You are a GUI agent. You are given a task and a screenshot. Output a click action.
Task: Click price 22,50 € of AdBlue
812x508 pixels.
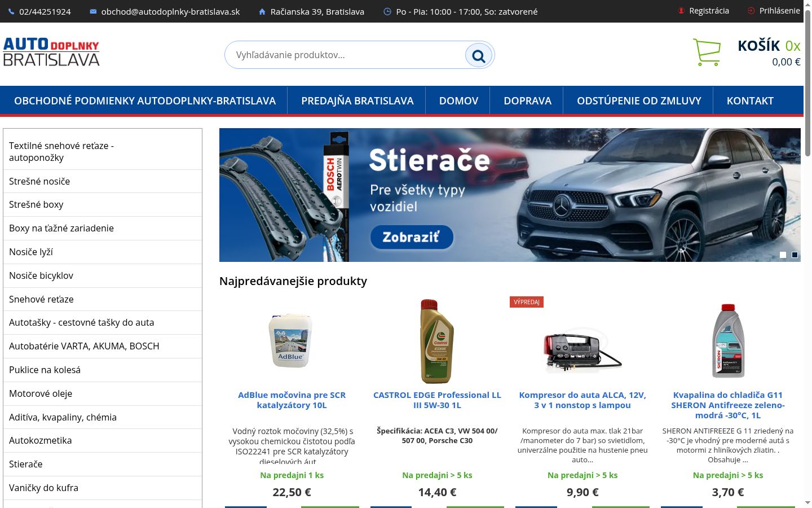[292, 492]
